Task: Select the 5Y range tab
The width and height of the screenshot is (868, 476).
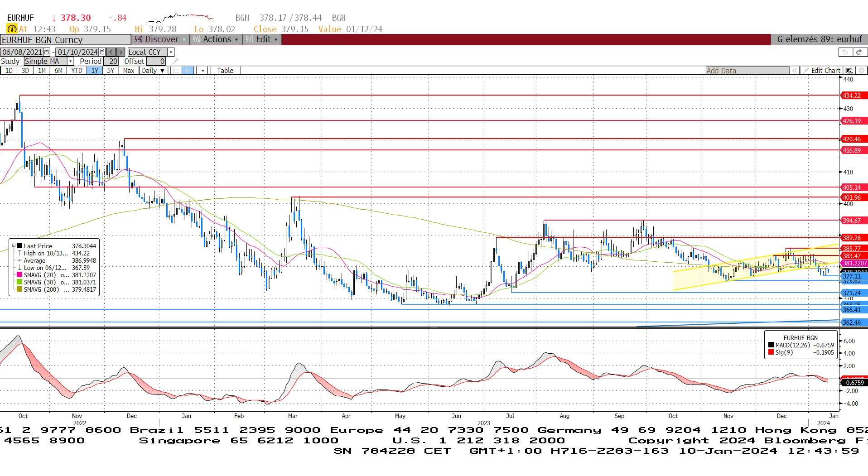Action: 111,71
